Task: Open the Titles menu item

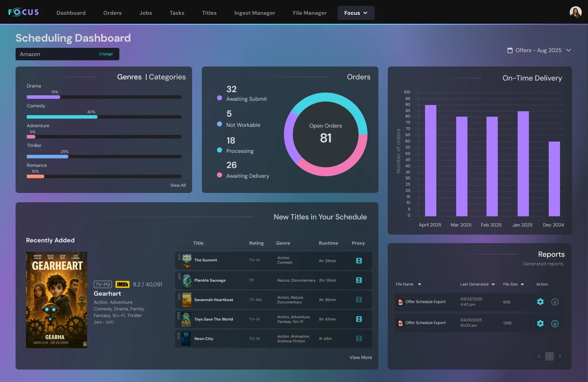Action: pyautogui.click(x=209, y=13)
